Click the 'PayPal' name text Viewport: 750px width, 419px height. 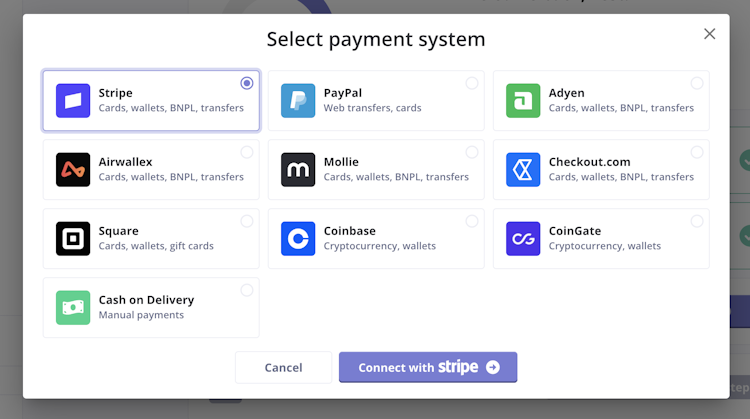[343, 93]
